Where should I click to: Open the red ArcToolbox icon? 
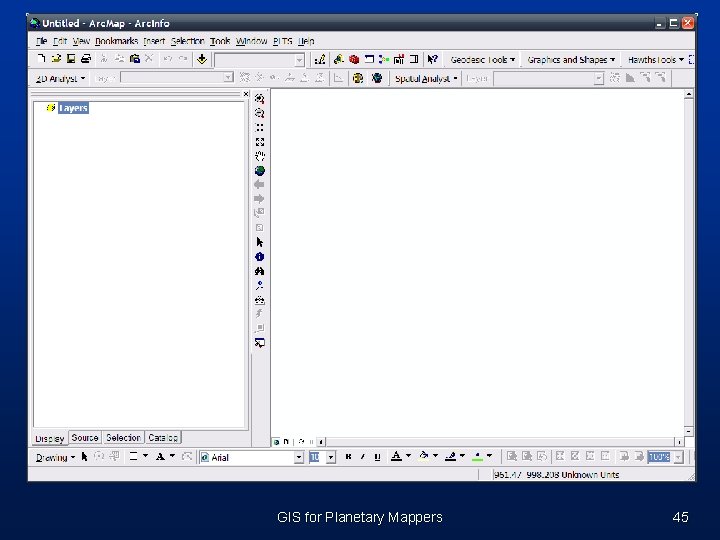(354, 59)
